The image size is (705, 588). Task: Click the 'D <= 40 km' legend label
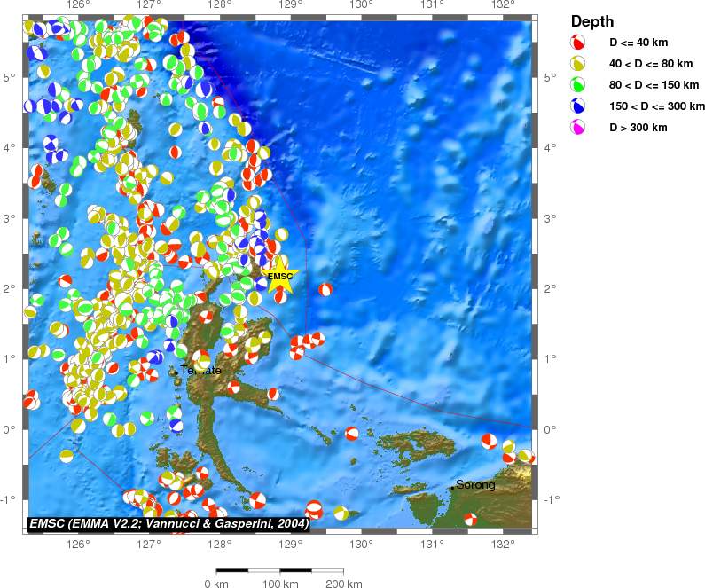coord(638,43)
